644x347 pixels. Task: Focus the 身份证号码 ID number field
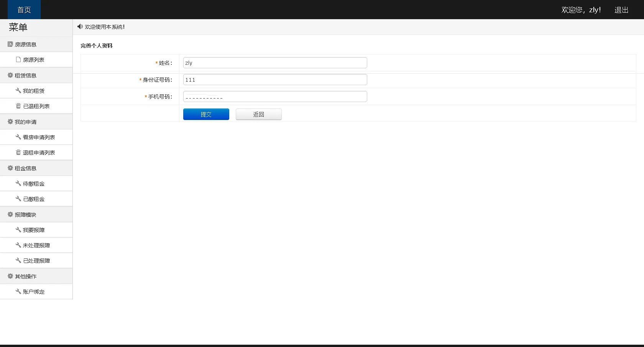point(275,80)
